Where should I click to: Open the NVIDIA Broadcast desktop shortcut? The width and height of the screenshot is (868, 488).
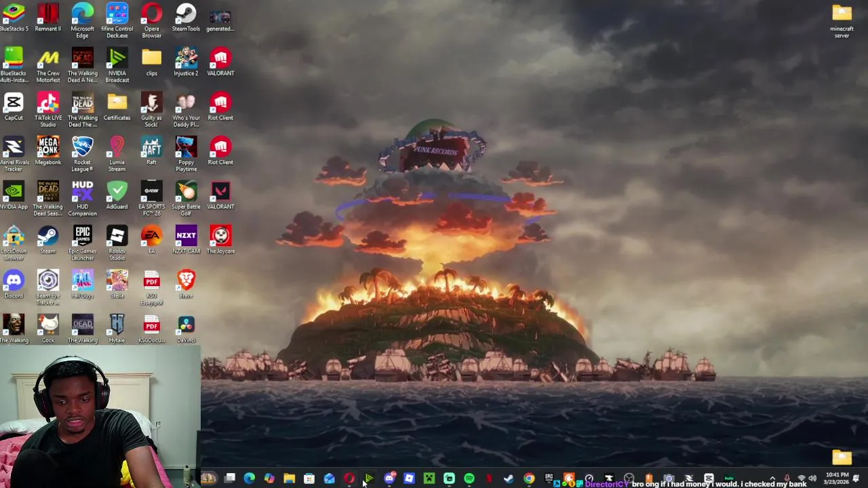(x=117, y=65)
